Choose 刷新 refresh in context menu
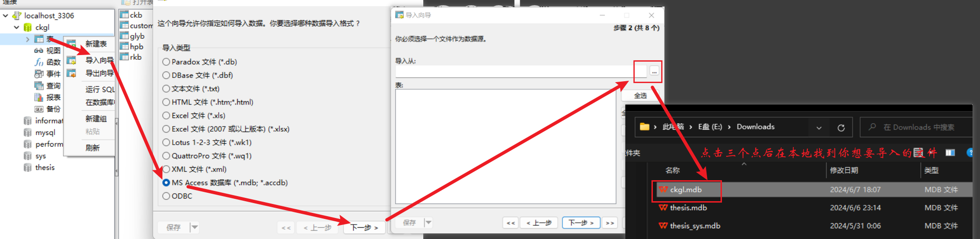This screenshot has height=239, width=980. [92, 148]
